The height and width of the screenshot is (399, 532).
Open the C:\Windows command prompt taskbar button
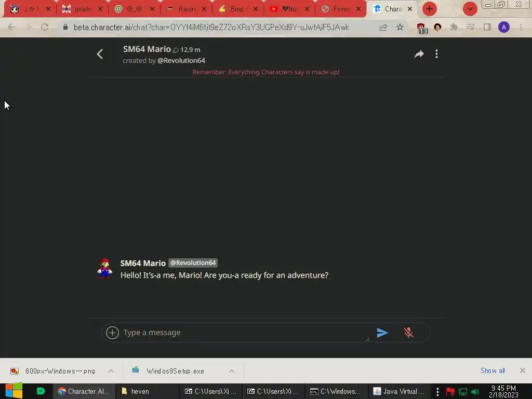(x=336, y=391)
